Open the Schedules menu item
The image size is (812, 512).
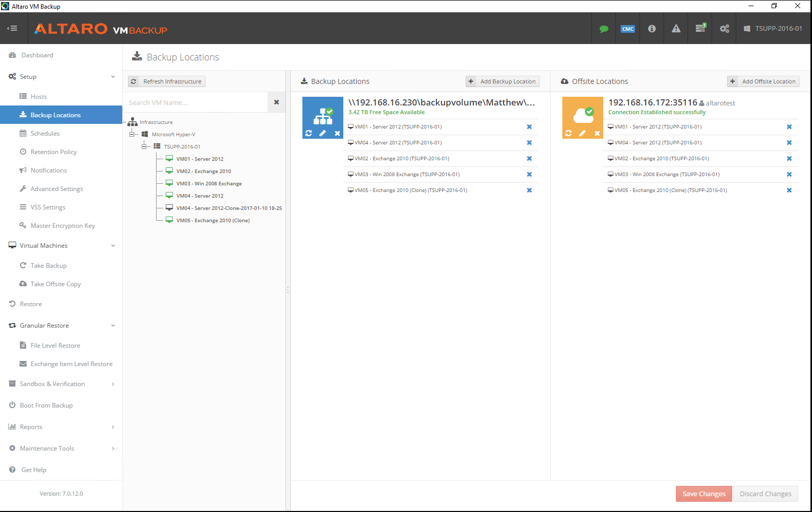[x=45, y=134]
